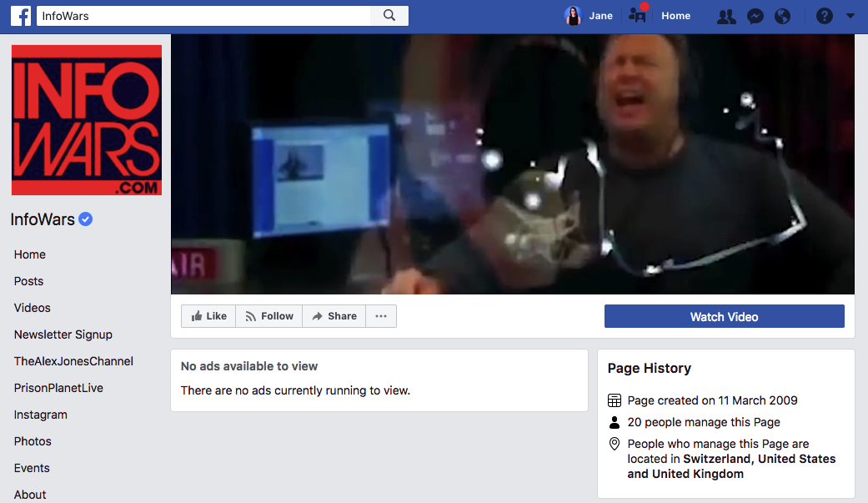The width and height of the screenshot is (868, 503).
Task: Share the InfoWars page
Action: coord(334,316)
